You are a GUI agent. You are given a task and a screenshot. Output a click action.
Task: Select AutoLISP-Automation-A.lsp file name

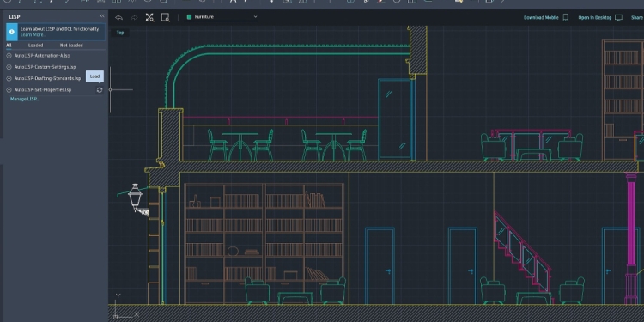coord(42,56)
